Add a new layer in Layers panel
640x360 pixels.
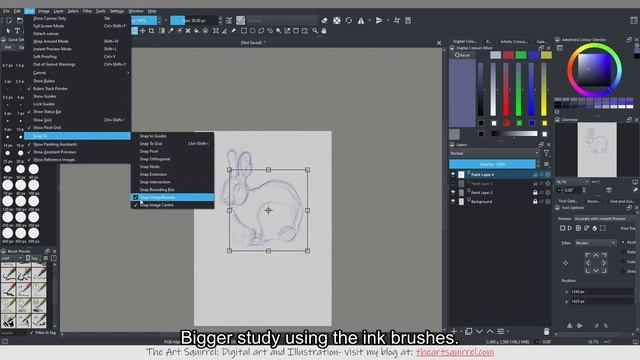454,331
